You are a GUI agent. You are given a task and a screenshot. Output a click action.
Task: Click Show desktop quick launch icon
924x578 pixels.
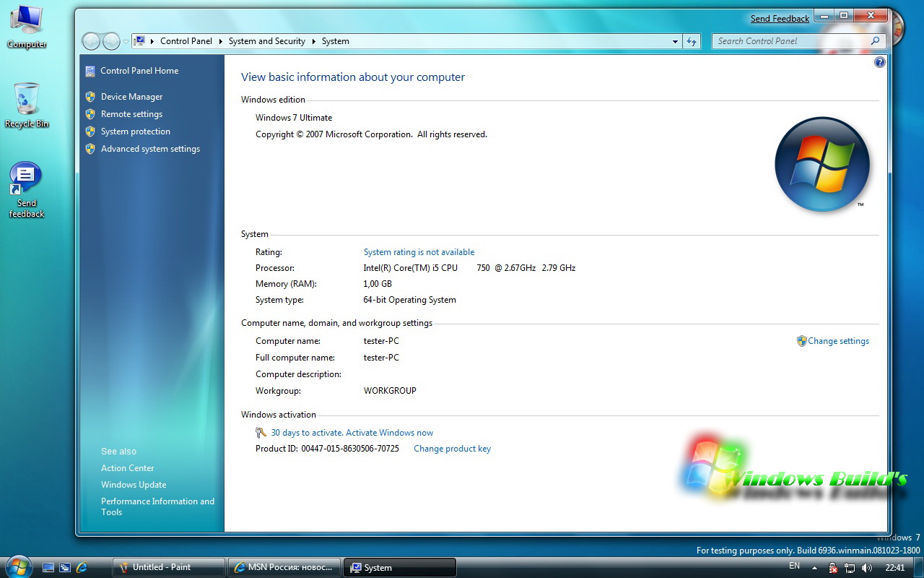pyautogui.click(x=48, y=568)
